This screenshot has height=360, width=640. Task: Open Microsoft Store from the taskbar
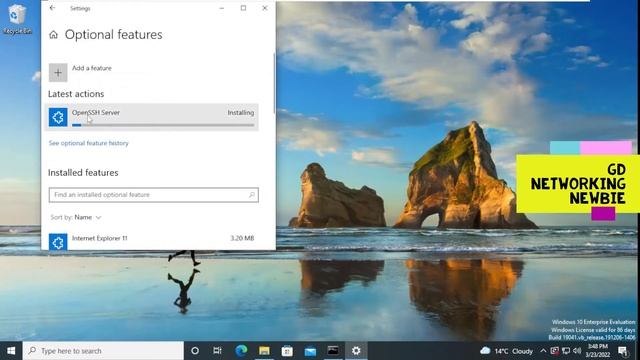pyautogui.click(x=287, y=351)
